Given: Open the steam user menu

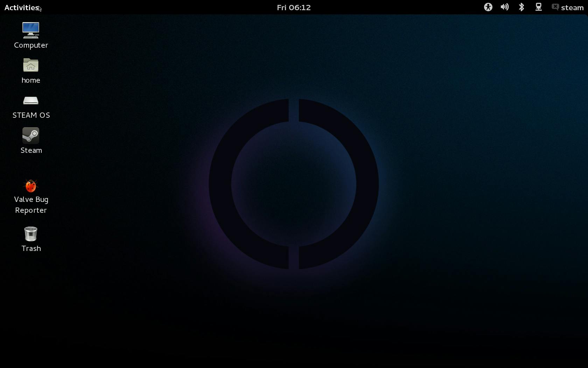Looking at the screenshot, I should click(x=572, y=8).
